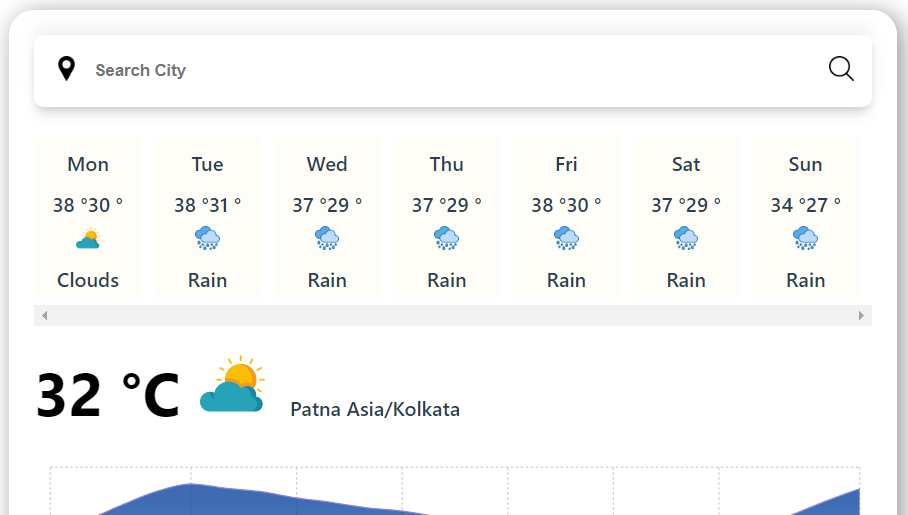Click Wednesday's rain cloud icon
The image size is (908, 515).
[327, 239]
